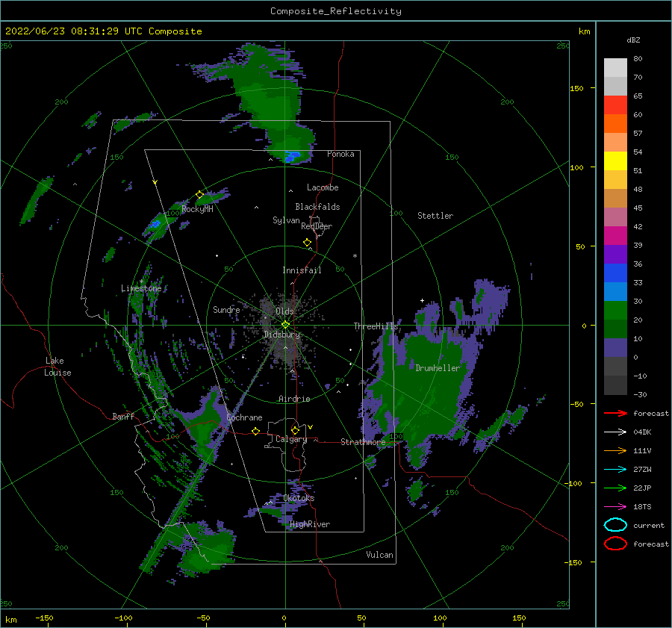
Task: Click the Banff label
Action: point(123,416)
